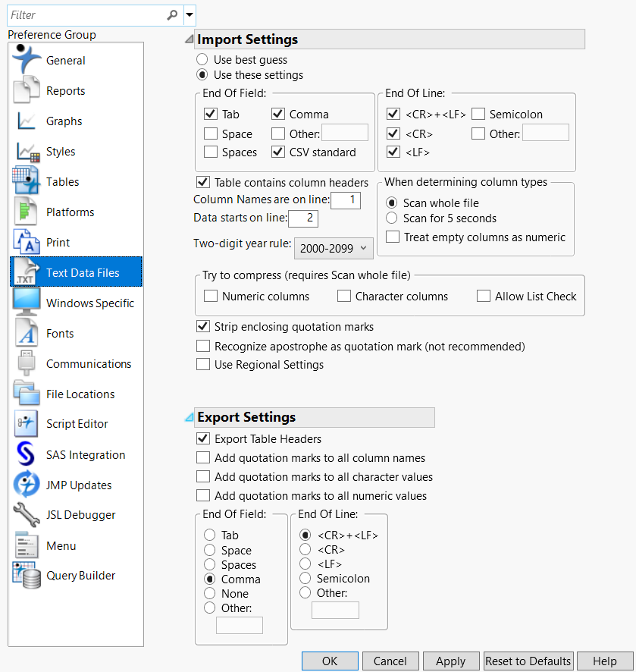The image size is (636, 672).
Task: Open the Graphs preference icon
Action: tap(27, 121)
